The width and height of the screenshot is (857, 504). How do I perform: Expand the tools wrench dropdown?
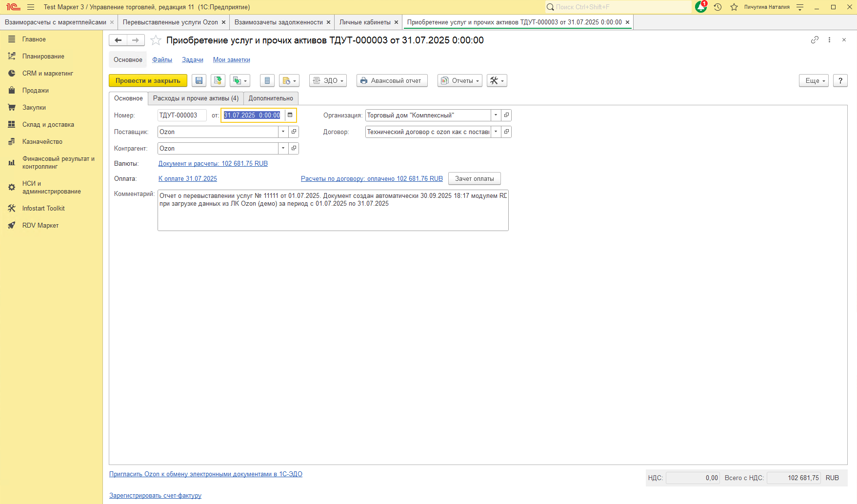coord(497,80)
